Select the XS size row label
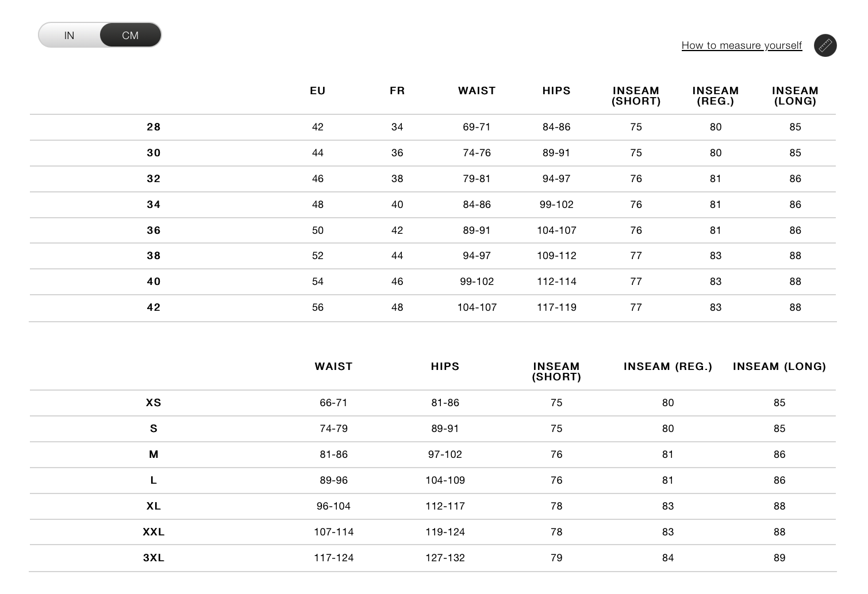 point(153,403)
